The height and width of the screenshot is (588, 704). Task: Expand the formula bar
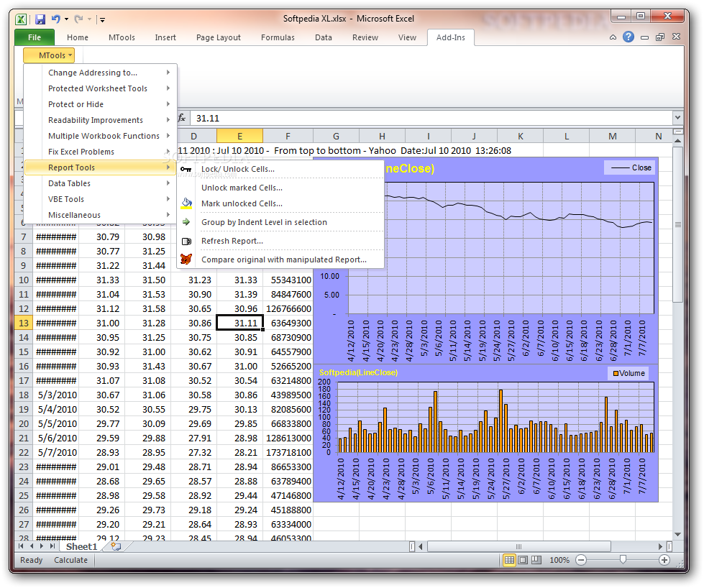click(x=677, y=118)
